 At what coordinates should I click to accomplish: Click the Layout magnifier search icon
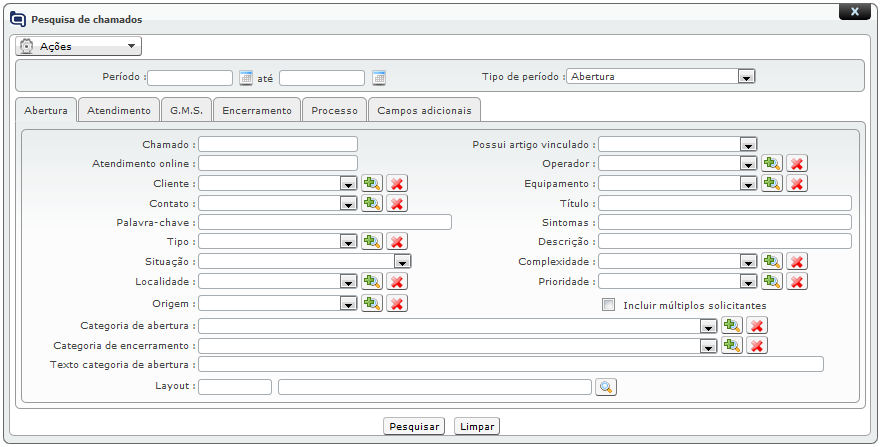click(x=606, y=387)
